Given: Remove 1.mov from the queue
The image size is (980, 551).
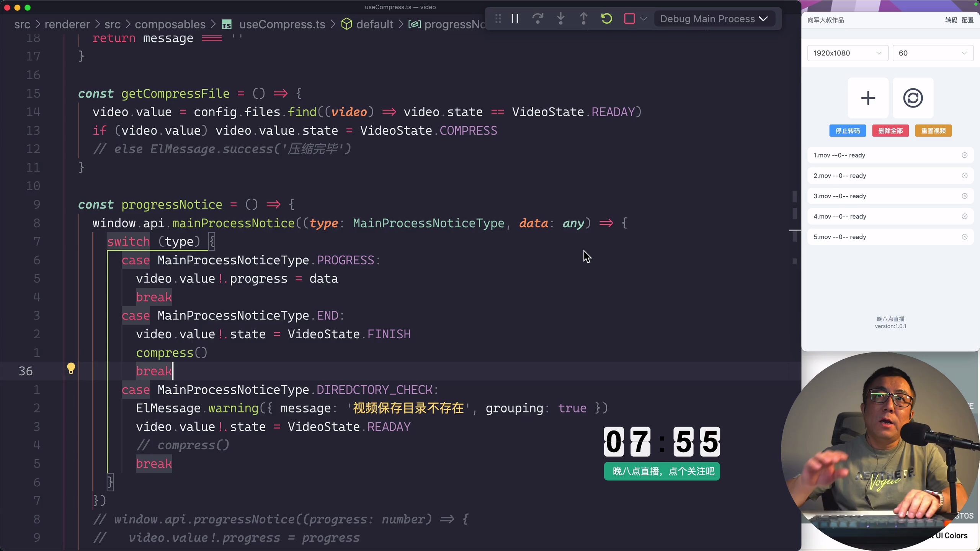Looking at the screenshot, I should tap(965, 155).
